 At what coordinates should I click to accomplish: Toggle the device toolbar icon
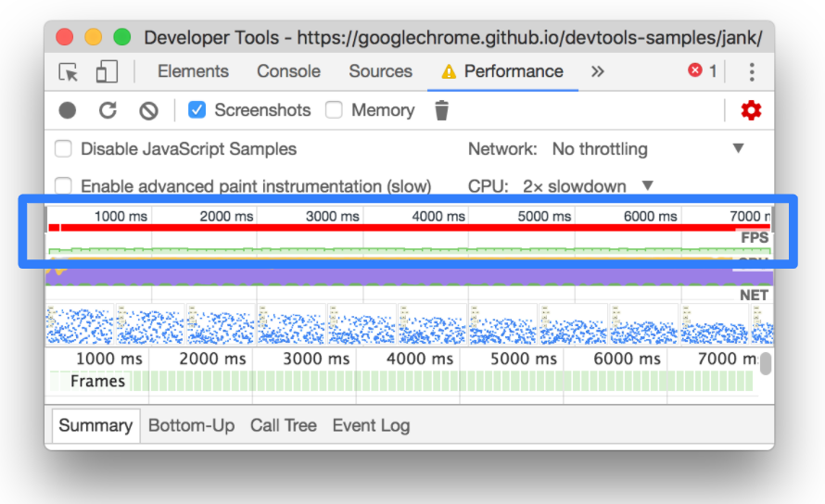click(x=107, y=71)
